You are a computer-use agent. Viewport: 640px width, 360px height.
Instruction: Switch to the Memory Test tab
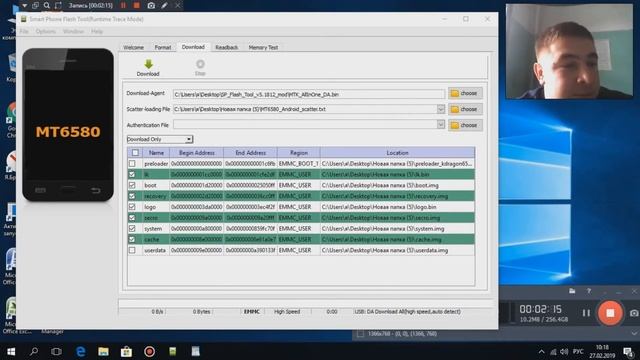[x=263, y=47]
